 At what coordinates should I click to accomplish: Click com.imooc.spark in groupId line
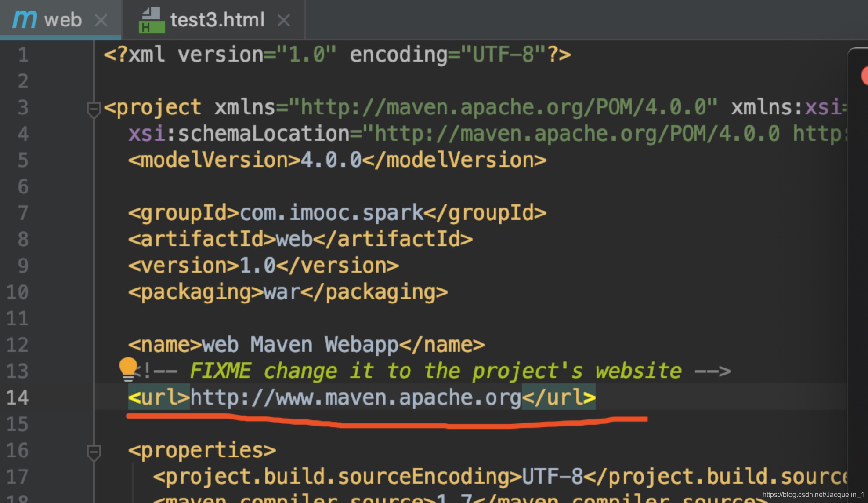(x=332, y=213)
